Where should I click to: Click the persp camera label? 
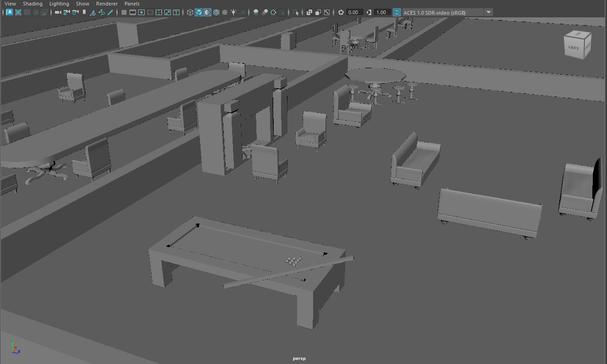tap(299, 359)
